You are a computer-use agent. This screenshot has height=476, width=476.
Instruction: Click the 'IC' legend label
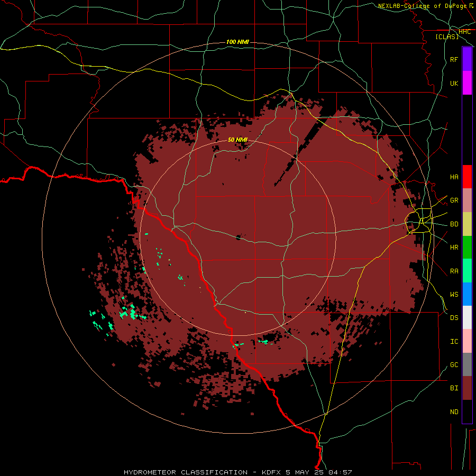[x=454, y=342]
